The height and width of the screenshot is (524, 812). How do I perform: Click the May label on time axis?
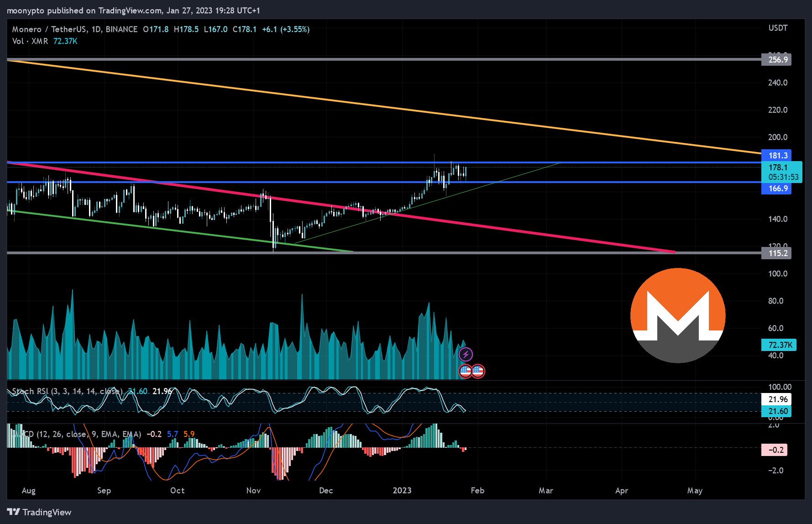pos(695,491)
